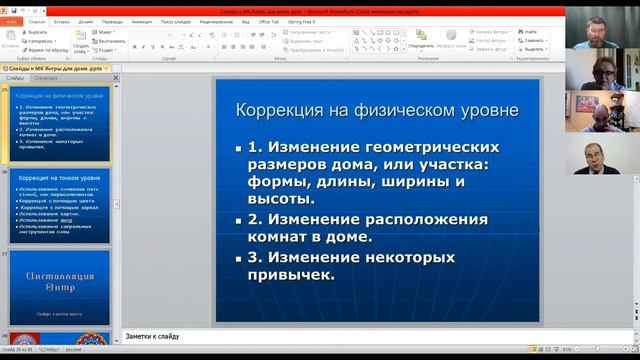Open the bulleted list dropdown

(x=226, y=36)
